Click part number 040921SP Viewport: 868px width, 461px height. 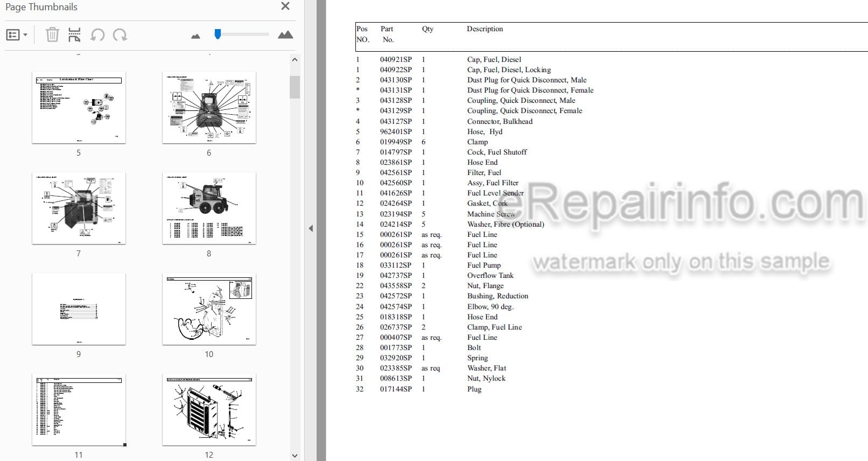pyautogui.click(x=396, y=60)
